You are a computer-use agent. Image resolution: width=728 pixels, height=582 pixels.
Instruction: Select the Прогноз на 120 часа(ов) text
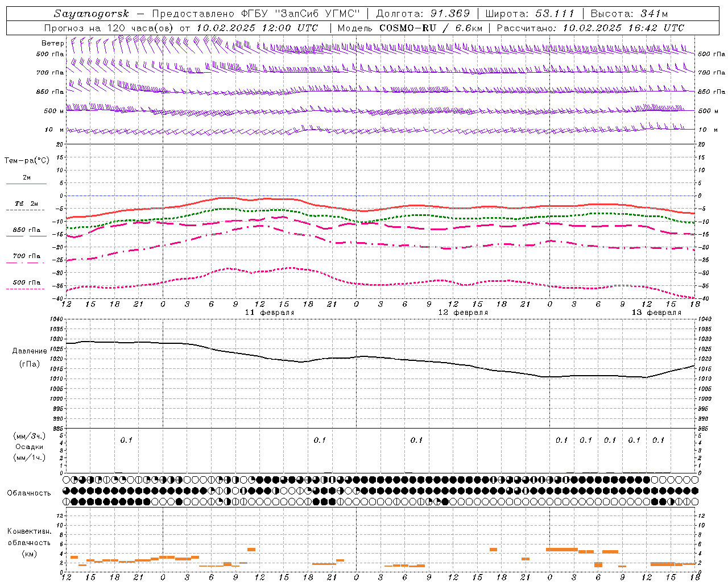109,28
